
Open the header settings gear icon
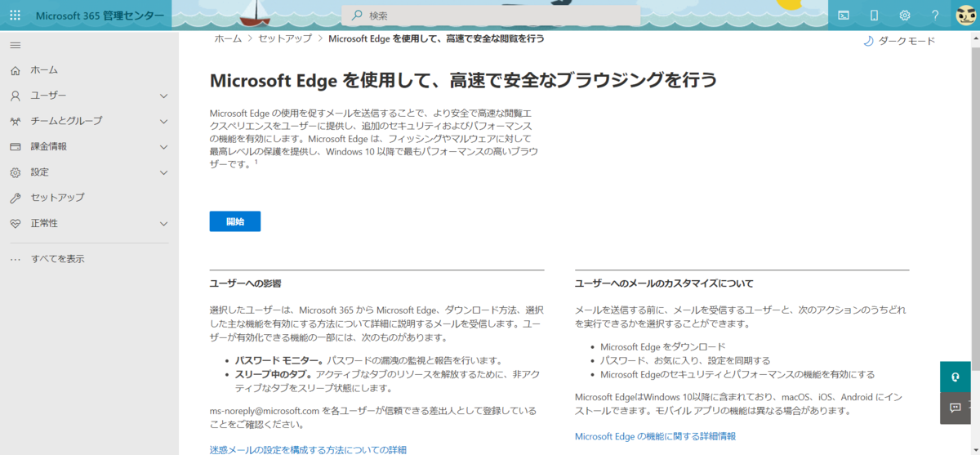tap(905, 15)
